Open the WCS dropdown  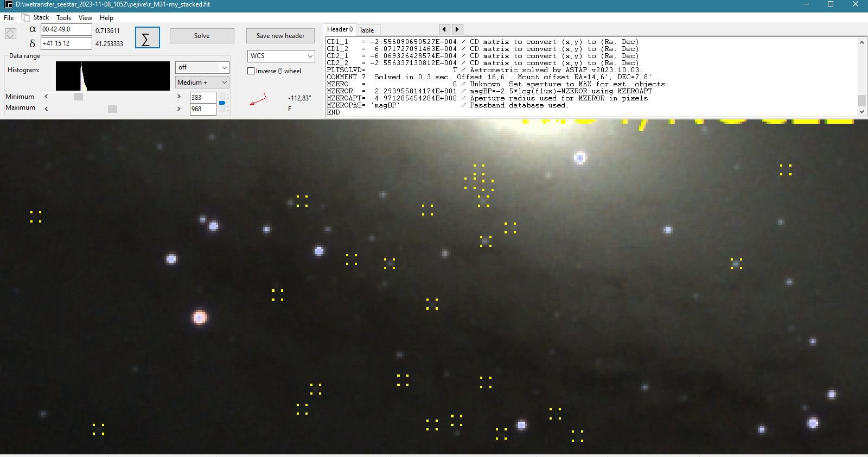point(281,56)
